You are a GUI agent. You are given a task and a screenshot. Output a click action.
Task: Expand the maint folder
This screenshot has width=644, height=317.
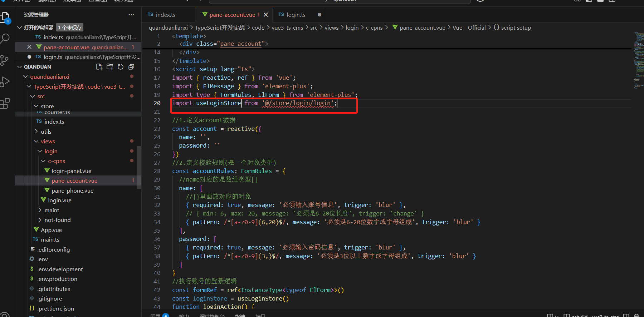tap(40, 210)
